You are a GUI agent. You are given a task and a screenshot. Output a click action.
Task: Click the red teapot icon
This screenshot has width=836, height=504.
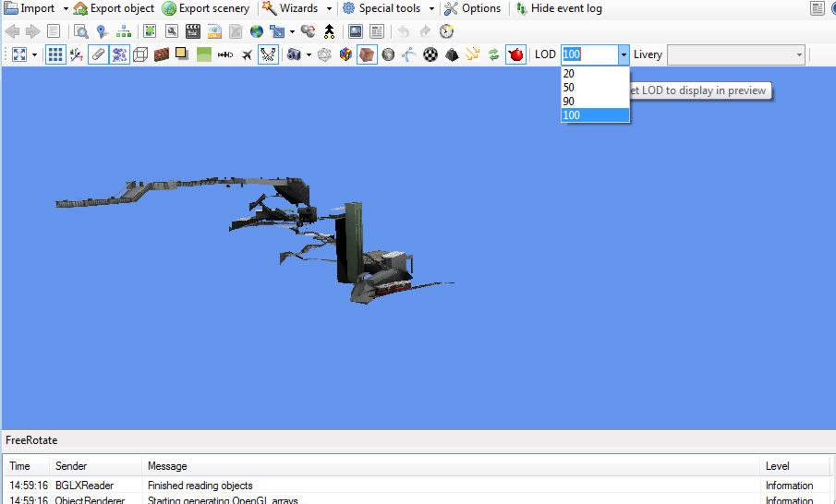click(515, 54)
